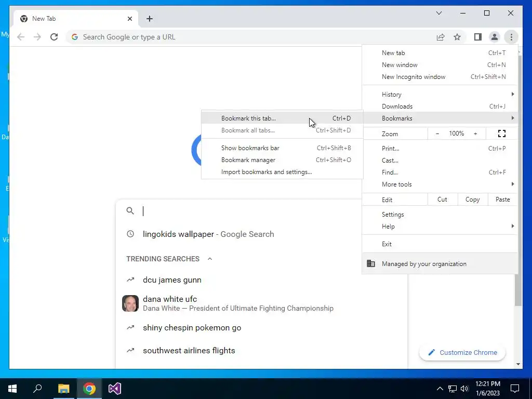Screen dimensions: 532x399
Task: Click the three-dot Chrome menu icon
Action: coord(511,37)
